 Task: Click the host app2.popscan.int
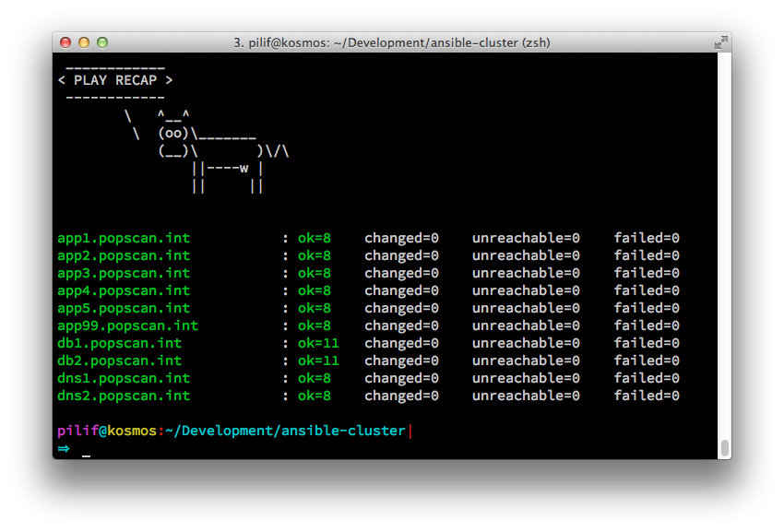124,255
